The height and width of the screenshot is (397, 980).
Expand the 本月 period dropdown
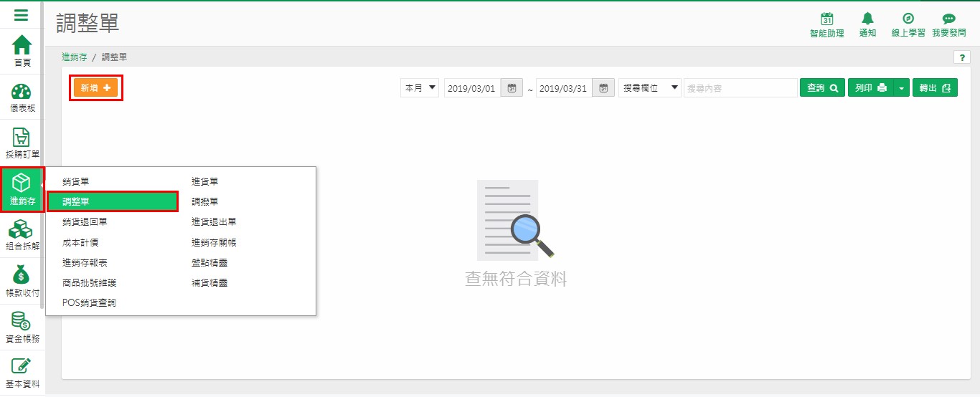tap(420, 88)
